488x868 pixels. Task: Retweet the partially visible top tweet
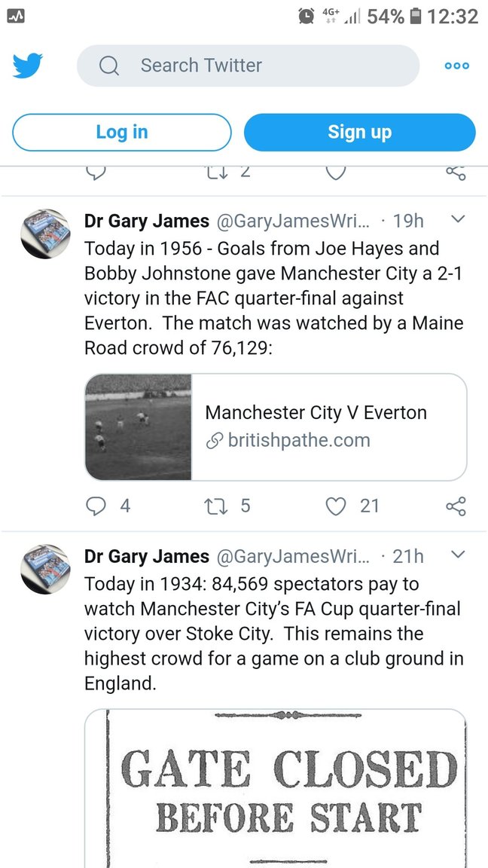point(216,173)
